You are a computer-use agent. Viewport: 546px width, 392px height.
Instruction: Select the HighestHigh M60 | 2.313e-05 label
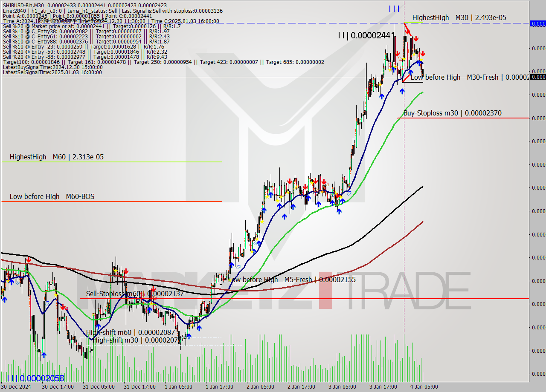pyautogui.click(x=57, y=157)
